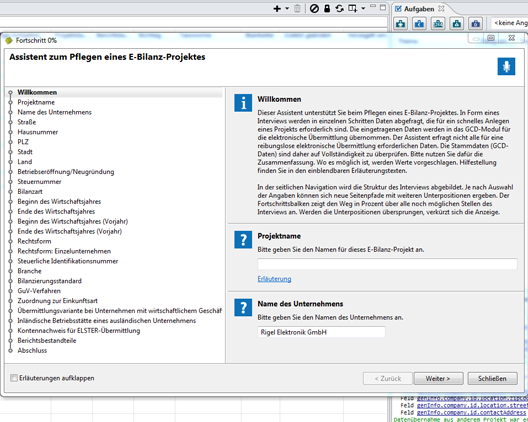Click the padlock lock icon
Screen dimensions: 528x422
pyautogui.click(x=327, y=9)
